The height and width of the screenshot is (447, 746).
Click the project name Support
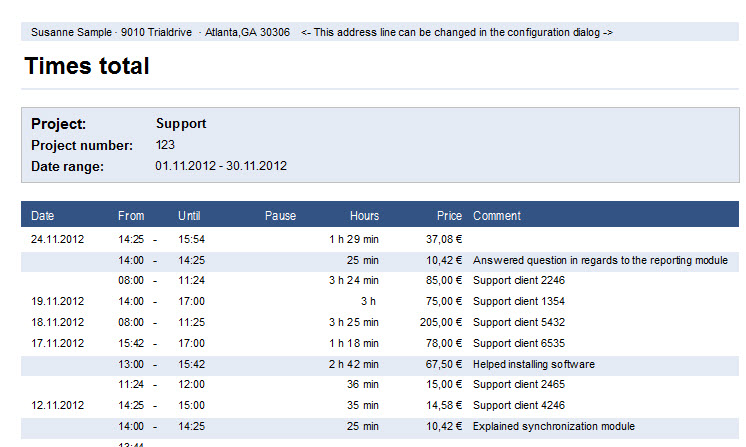(181, 124)
